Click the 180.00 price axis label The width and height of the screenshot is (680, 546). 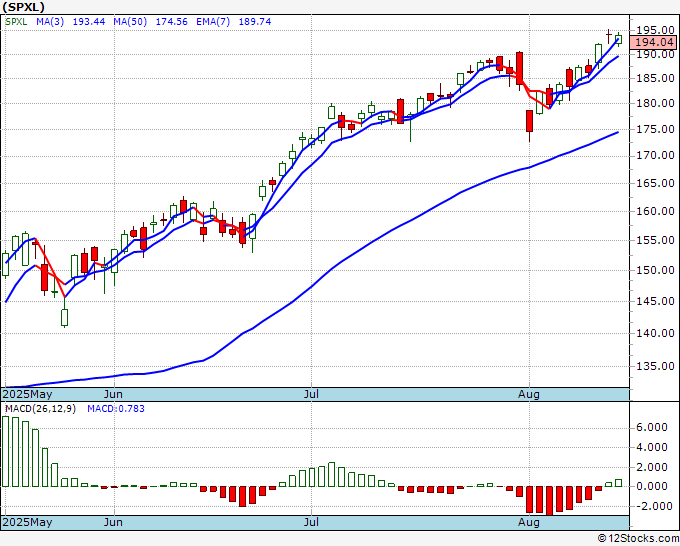(655, 104)
